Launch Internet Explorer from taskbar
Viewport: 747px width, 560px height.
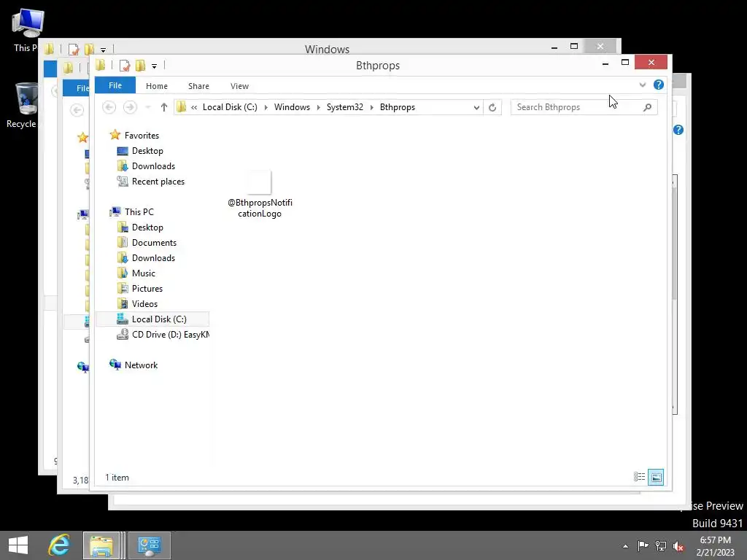(58, 545)
